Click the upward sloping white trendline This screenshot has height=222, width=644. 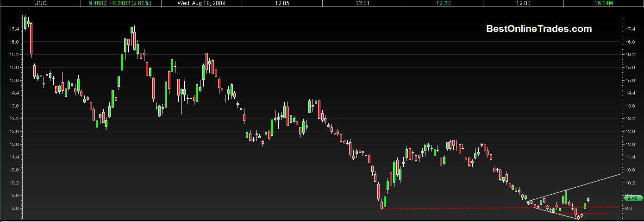574,188
